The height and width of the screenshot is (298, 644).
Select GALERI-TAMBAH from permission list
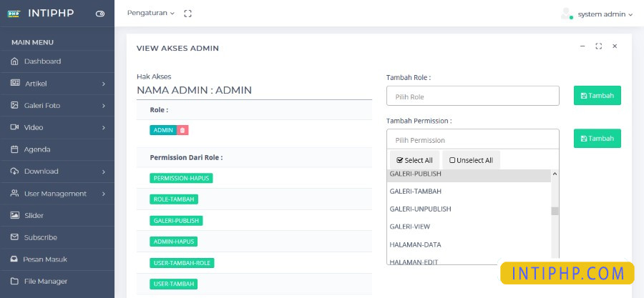415,192
